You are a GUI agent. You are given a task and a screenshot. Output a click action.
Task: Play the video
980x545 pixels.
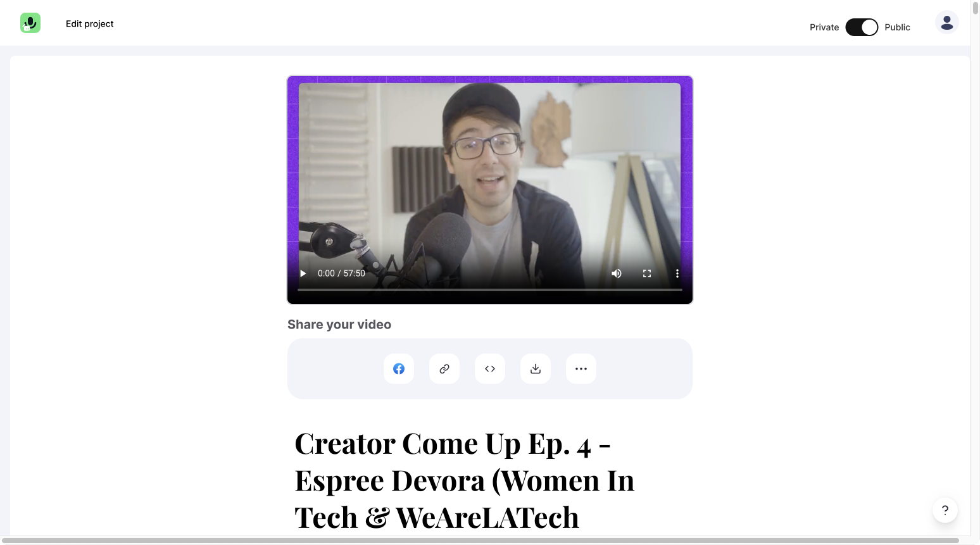click(x=303, y=273)
